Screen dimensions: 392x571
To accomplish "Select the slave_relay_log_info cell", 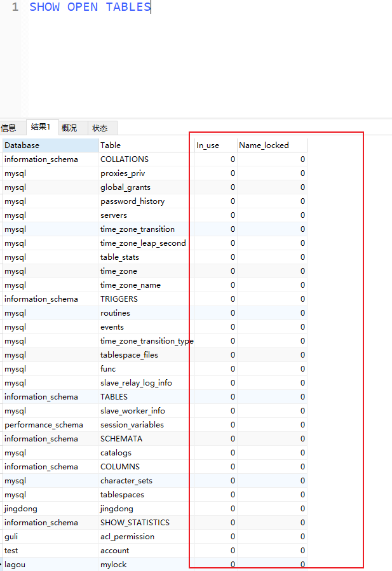I will tap(147, 383).
